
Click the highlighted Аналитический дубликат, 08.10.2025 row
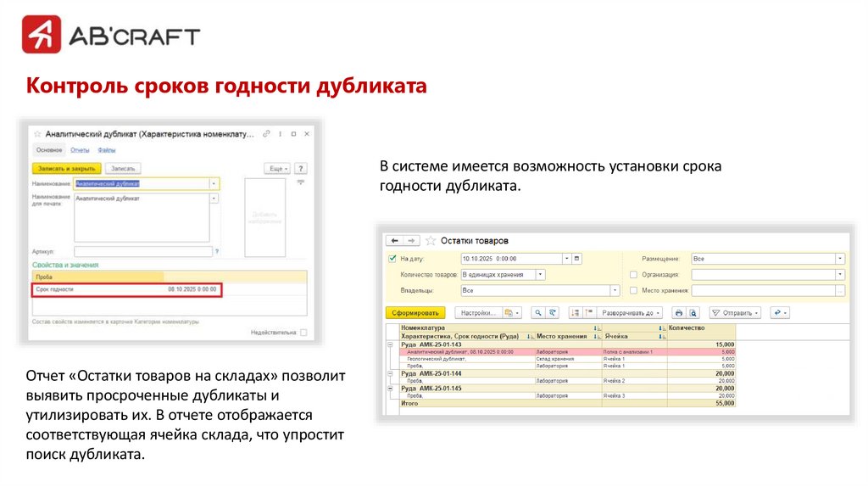tap(567, 352)
